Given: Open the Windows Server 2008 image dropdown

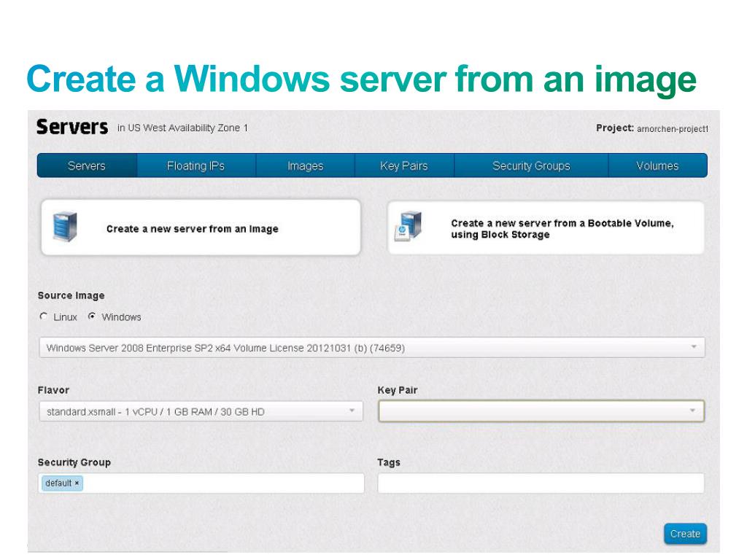Looking at the screenshot, I should tap(371, 348).
